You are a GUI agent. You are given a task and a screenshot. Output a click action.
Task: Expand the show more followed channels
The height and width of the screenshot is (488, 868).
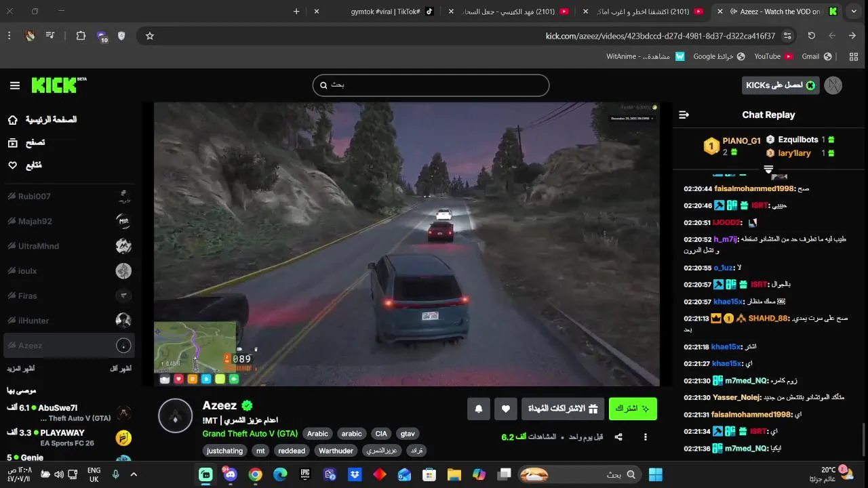click(21, 369)
